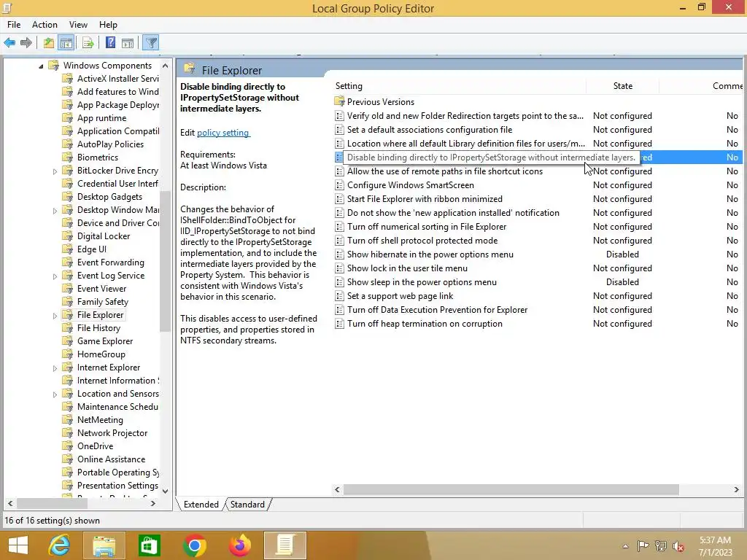Select Start File Explorer with ribbon minimized

425,198
